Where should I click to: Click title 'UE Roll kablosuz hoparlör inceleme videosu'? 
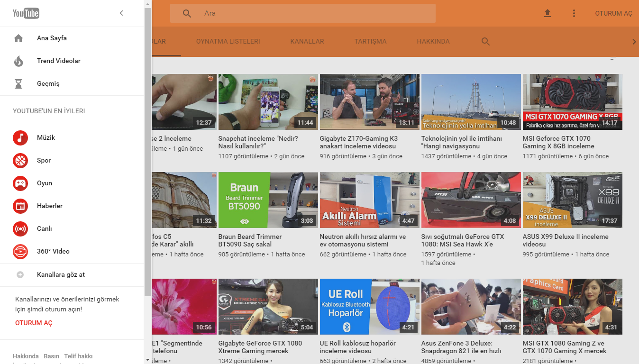(358, 347)
